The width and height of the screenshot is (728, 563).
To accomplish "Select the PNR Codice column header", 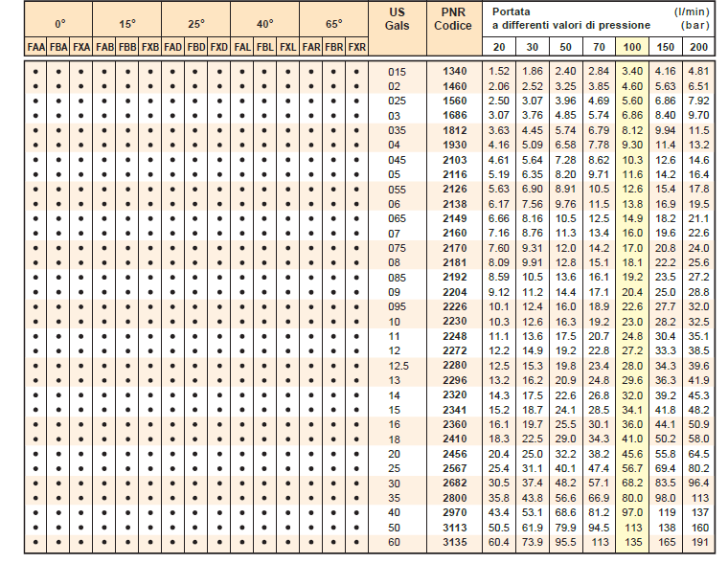I will 453,18.
